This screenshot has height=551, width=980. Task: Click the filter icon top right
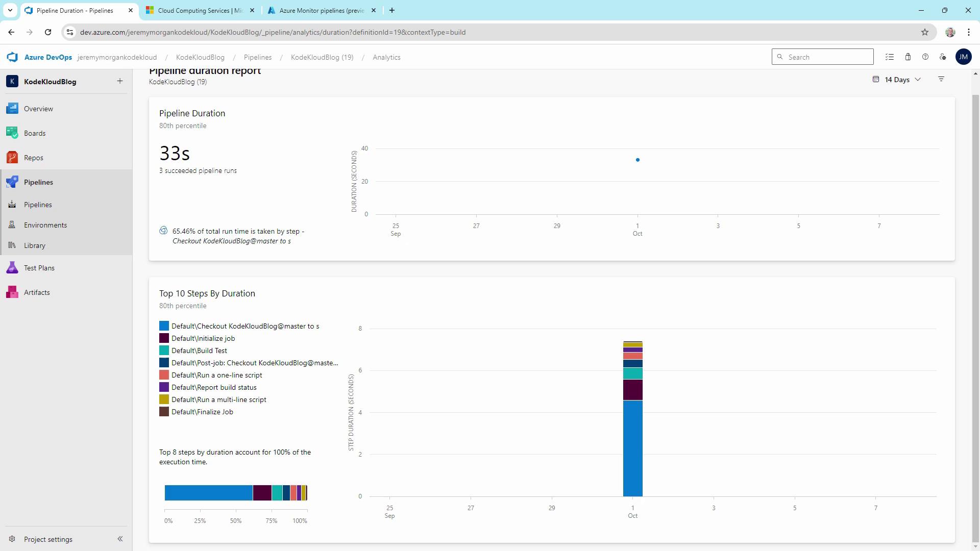point(941,80)
